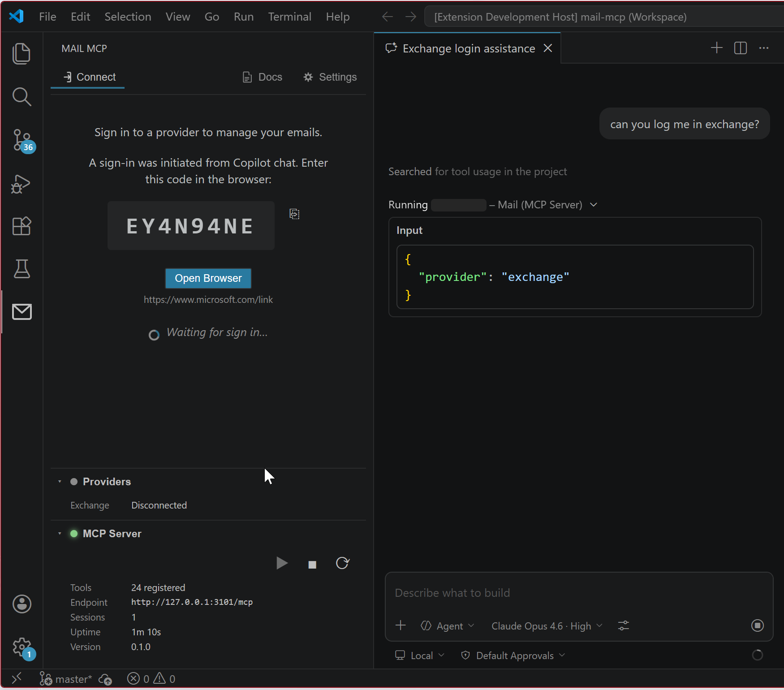Open the Search view
Viewport: 784px width, 690px height.
22,96
